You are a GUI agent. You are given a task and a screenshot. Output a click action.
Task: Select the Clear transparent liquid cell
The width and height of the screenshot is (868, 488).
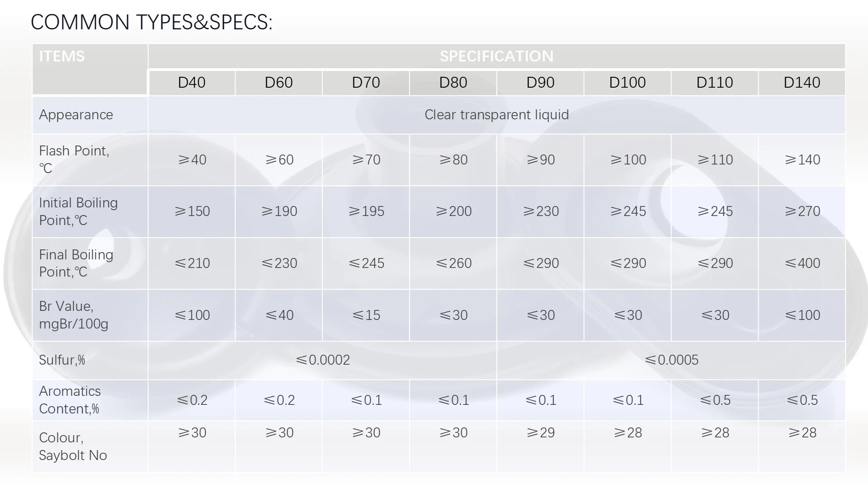point(496,115)
